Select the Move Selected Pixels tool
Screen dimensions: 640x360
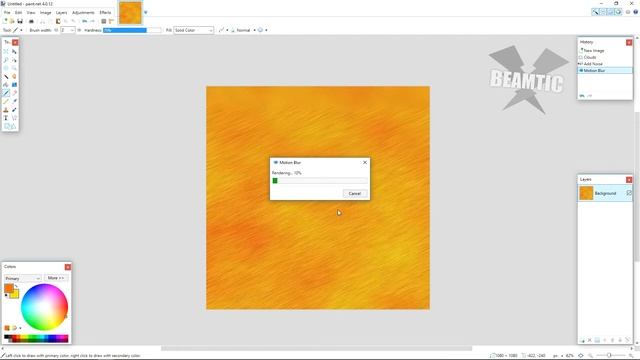pos(14,51)
